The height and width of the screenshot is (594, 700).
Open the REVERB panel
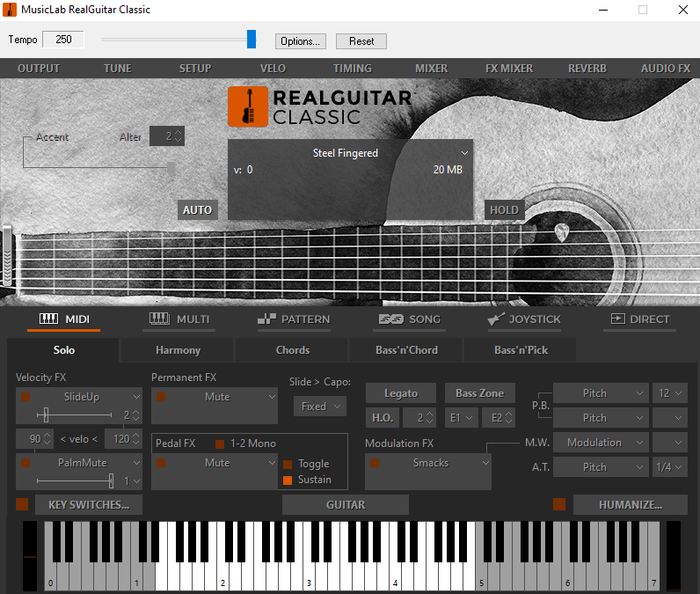click(587, 68)
